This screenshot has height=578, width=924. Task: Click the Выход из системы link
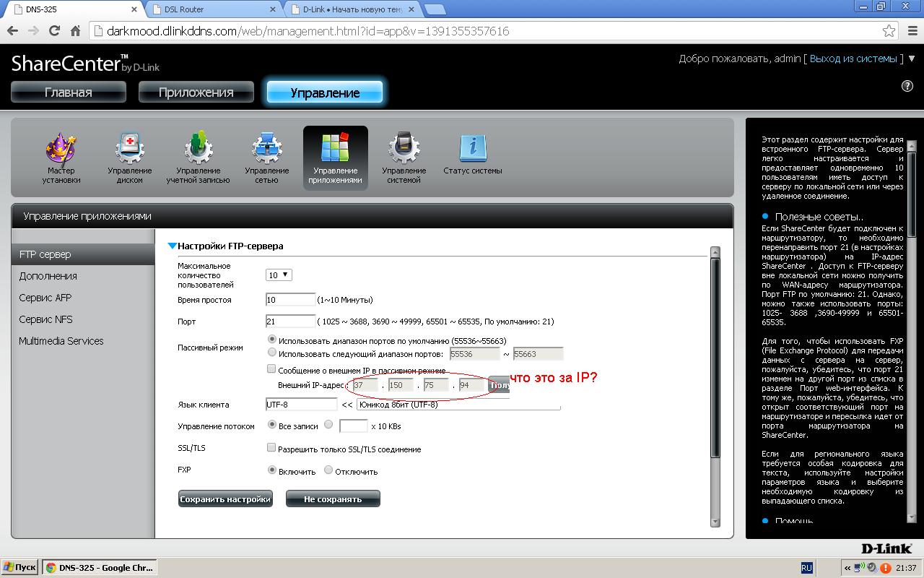853,59
